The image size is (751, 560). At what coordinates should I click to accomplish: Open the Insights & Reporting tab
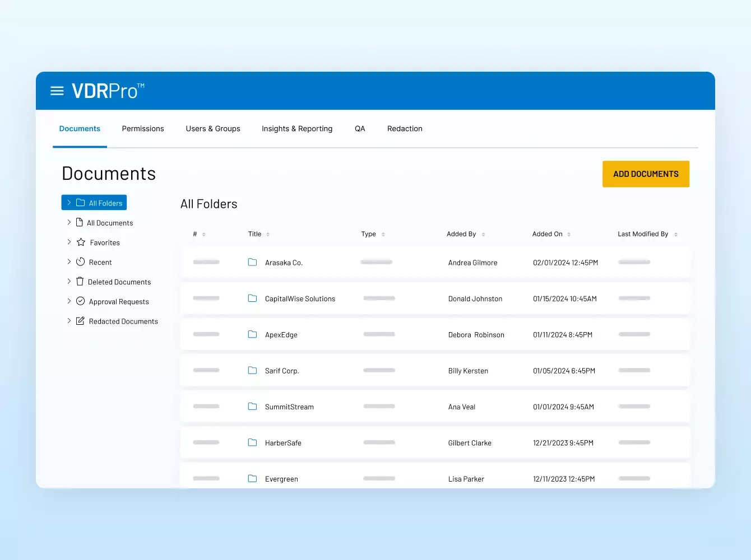tap(297, 129)
